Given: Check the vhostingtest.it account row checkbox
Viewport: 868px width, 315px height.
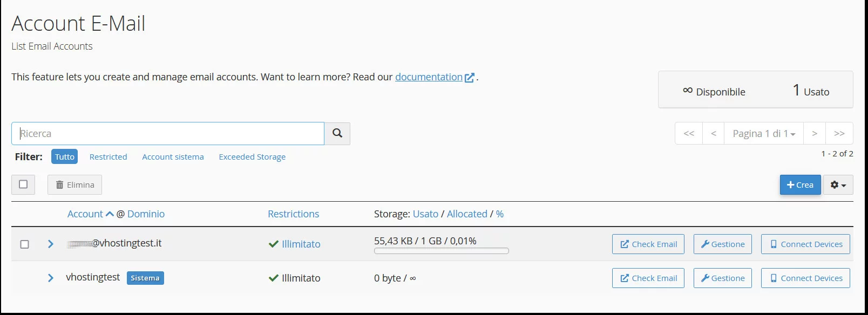Looking at the screenshot, I should (24, 244).
